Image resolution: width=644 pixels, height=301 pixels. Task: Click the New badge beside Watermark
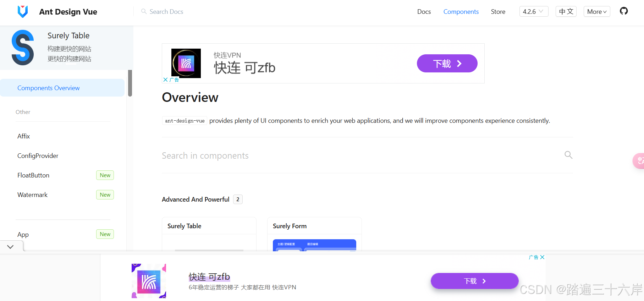105,195
